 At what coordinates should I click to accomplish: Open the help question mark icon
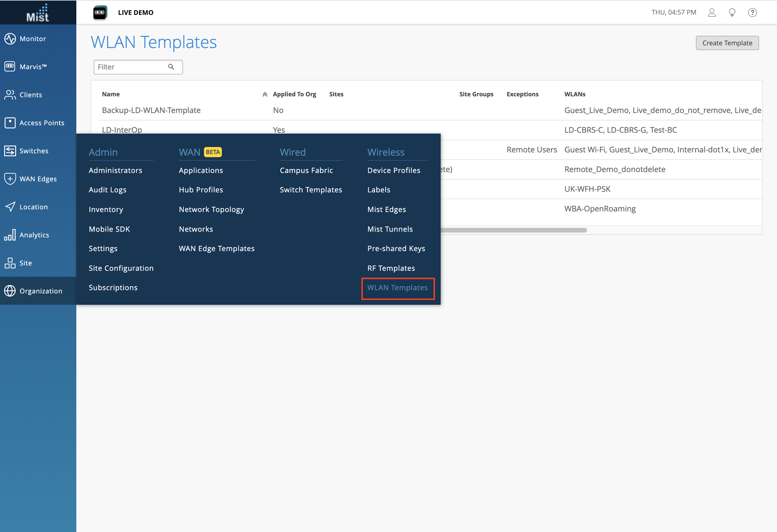(x=752, y=12)
